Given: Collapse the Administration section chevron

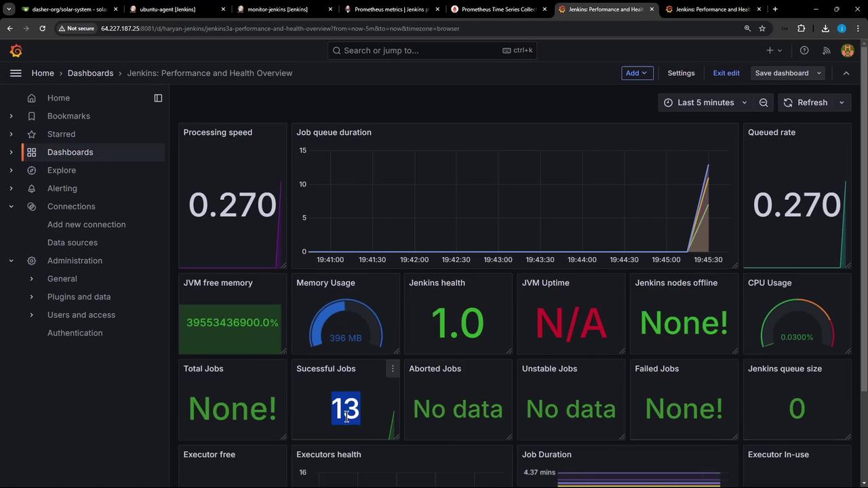Looking at the screenshot, I should coord(11,261).
